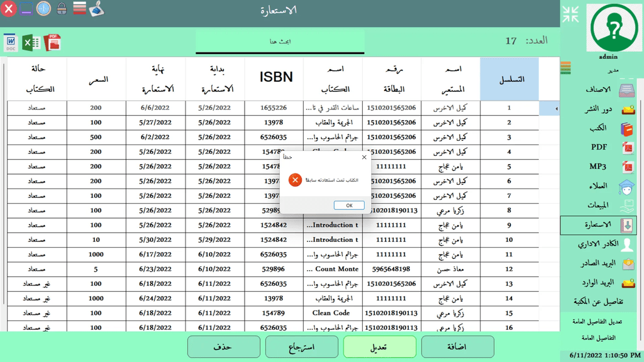Image resolution: width=644 pixels, height=362 pixels.
Task: Open المبيعات sales section
Action: click(x=598, y=205)
